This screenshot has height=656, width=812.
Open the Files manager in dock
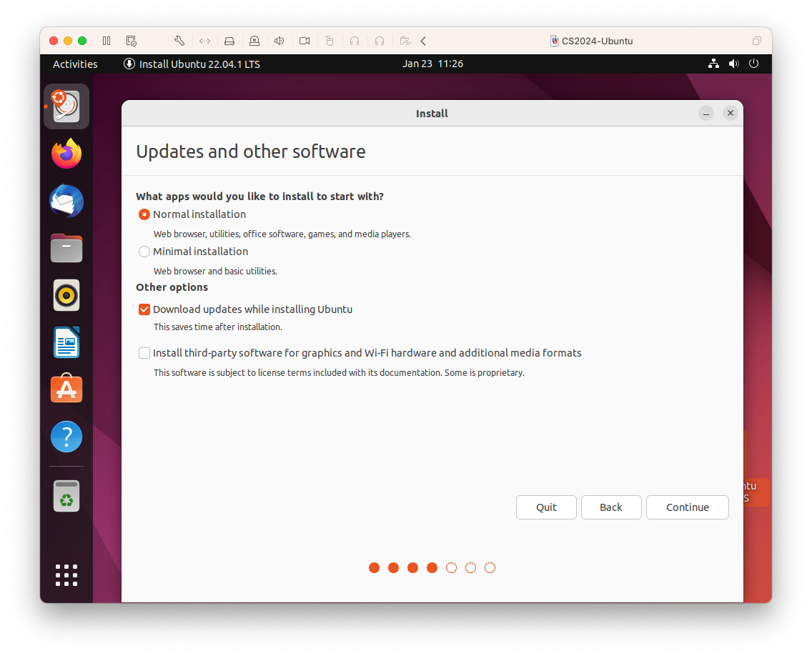[x=66, y=248]
